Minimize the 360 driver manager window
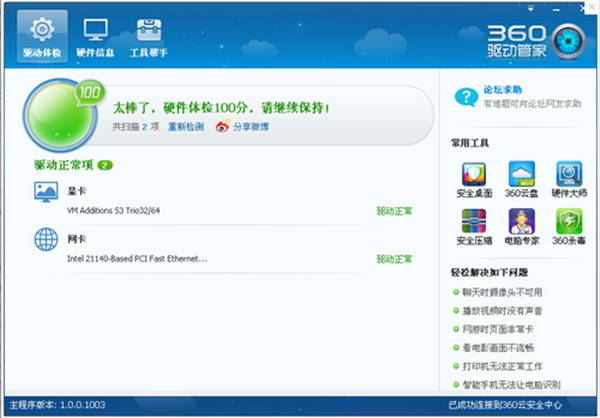This screenshot has width=600, height=418. pyautogui.click(x=556, y=8)
